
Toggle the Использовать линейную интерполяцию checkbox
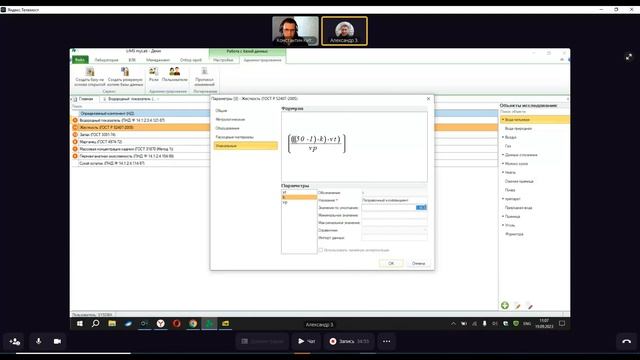[x=320, y=250]
